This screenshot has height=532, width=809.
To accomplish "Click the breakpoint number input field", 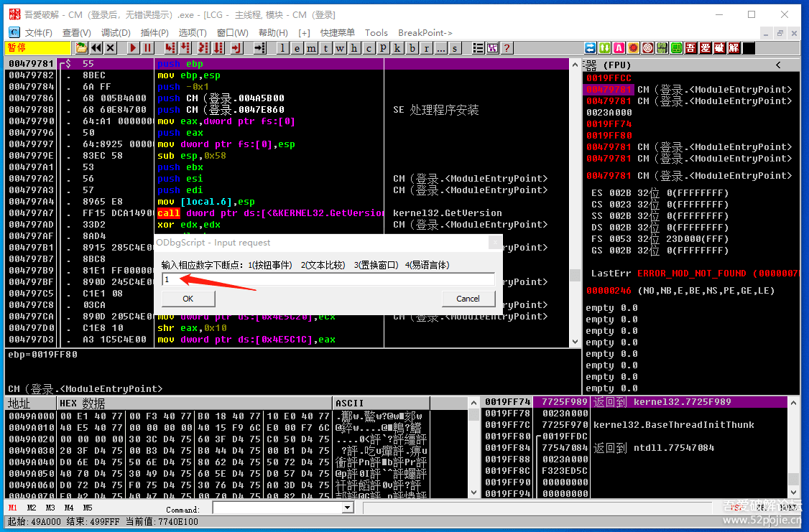I will (328, 279).
